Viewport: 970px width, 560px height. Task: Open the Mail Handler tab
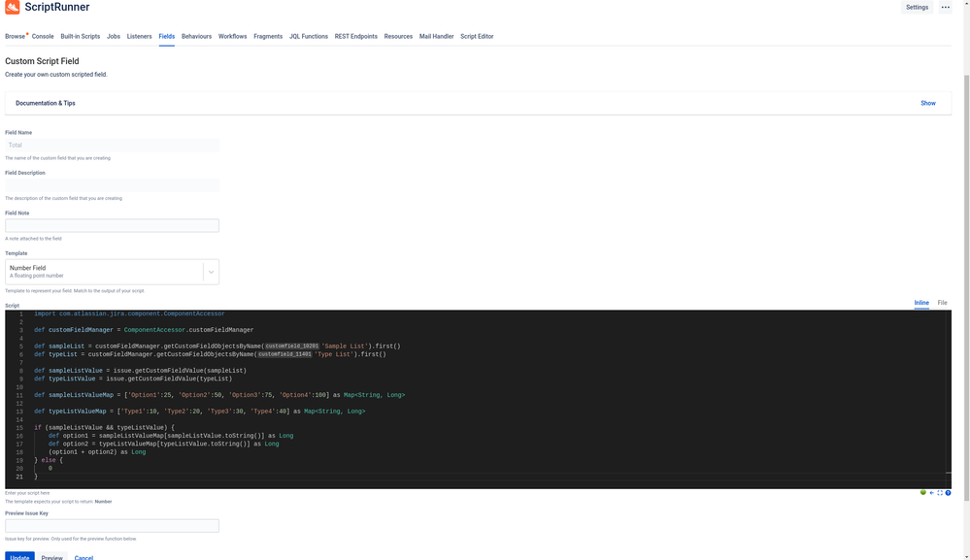pos(436,37)
